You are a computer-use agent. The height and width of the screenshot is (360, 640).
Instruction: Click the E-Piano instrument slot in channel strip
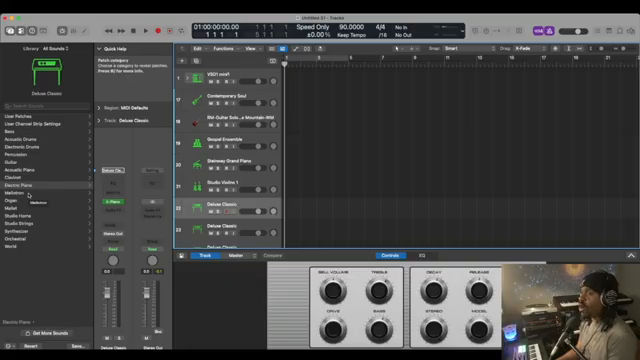[x=113, y=202]
